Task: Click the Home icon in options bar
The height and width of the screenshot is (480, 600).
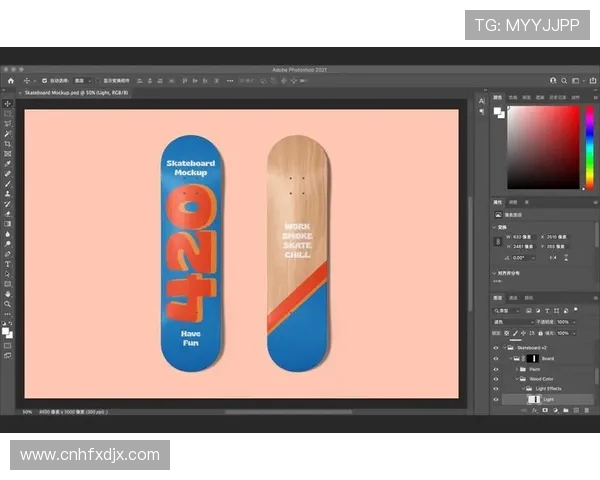Action: point(11,80)
